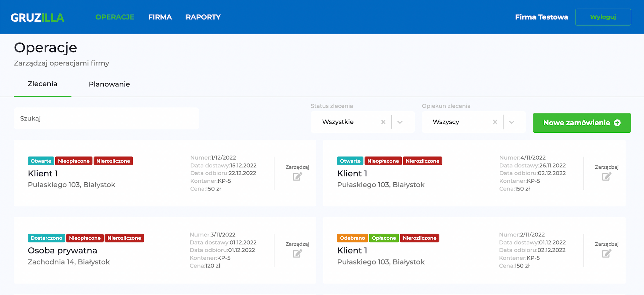
Task: Click the edit icon for order 1/12/2022
Action: point(297,176)
